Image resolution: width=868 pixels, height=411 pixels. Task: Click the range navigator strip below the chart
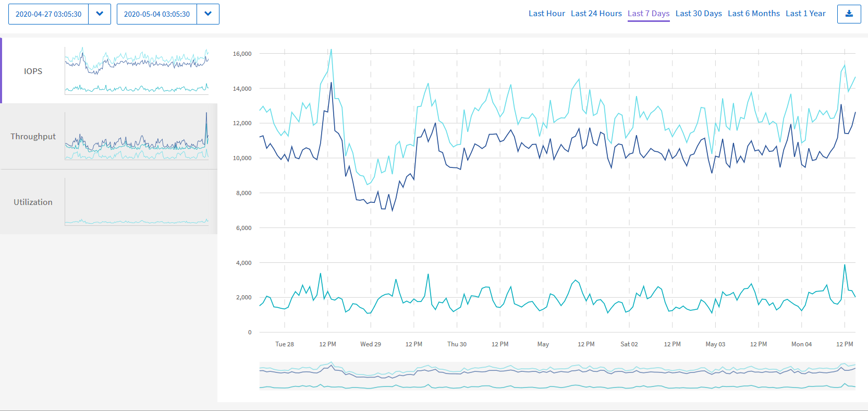(x=557, y=376)
